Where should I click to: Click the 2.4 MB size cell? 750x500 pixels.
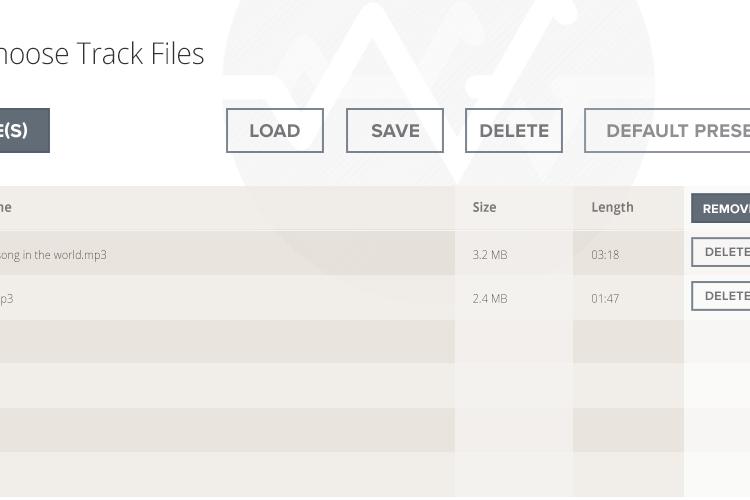point(490,299)
